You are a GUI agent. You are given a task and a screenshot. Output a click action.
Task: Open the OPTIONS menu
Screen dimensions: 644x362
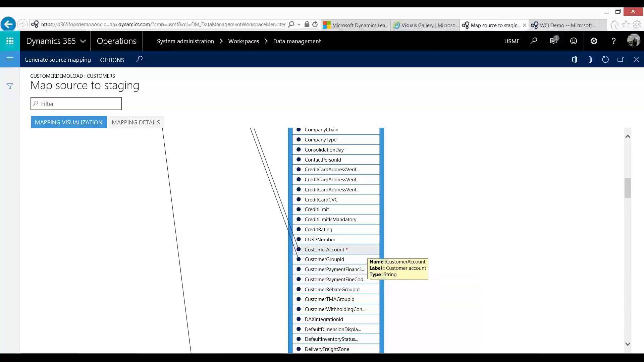112,60
